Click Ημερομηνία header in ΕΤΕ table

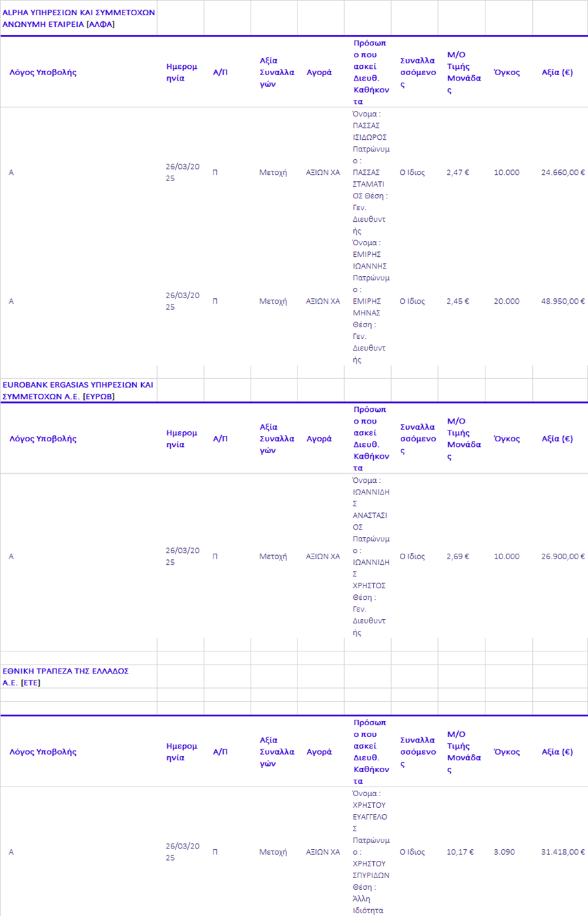pos(182,752)
